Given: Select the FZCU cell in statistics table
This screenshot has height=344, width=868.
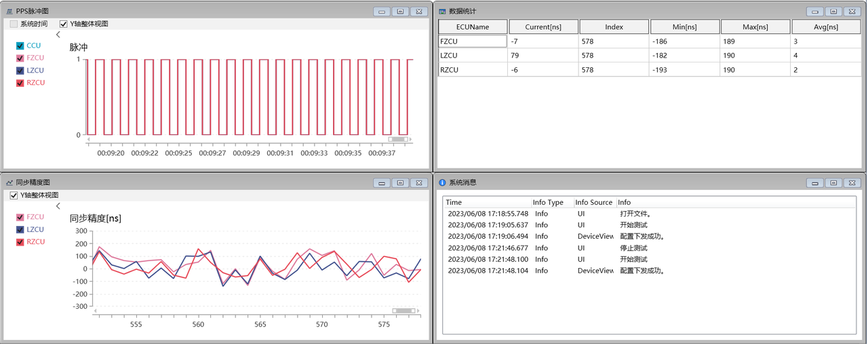Looking at the screenshot, I should tap(473, 41).
